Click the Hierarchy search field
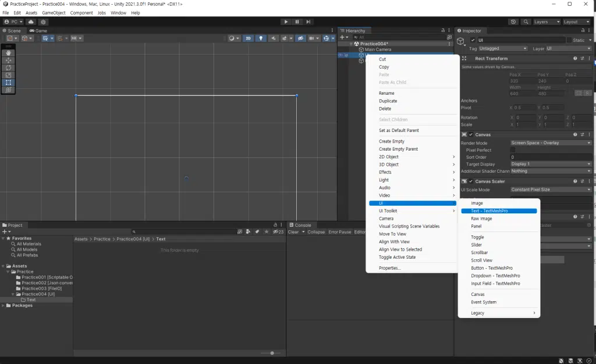This screenshot has width=596, height=364. (399, 37)
